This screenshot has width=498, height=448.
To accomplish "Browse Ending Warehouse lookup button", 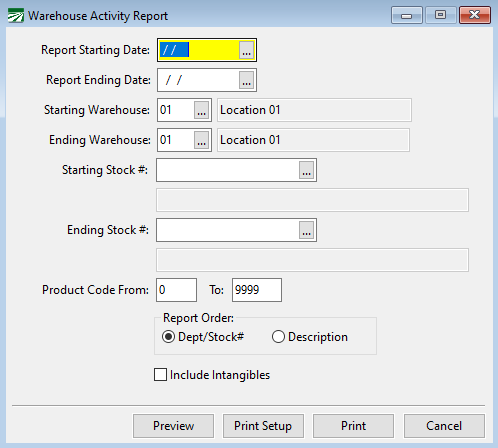I will [201, 140].
